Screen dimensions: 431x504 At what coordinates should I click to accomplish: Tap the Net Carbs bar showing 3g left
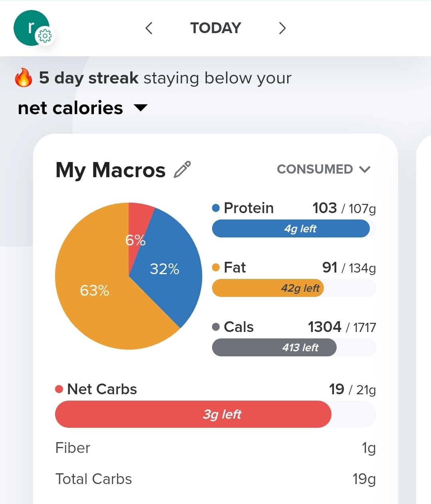click(216, 414)
